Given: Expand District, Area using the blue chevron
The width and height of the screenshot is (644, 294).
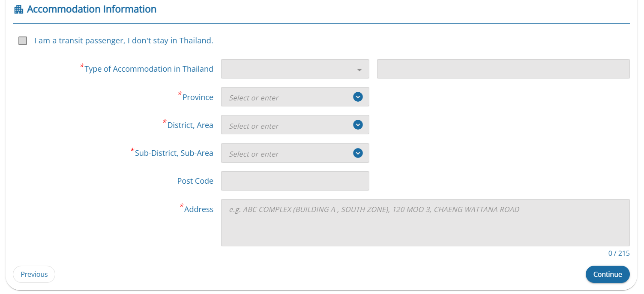Looking at the screenshot, I should (357, 124).
